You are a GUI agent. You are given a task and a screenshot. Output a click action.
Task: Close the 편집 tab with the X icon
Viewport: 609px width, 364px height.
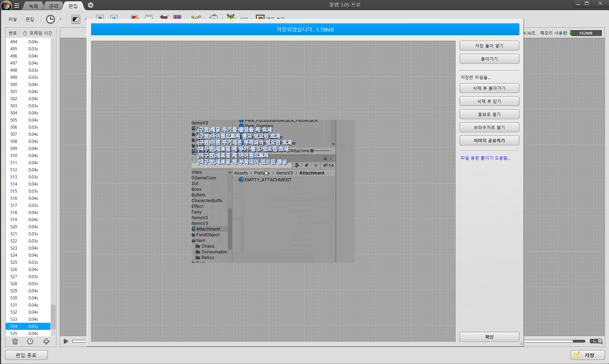click(x=90, y=5)
